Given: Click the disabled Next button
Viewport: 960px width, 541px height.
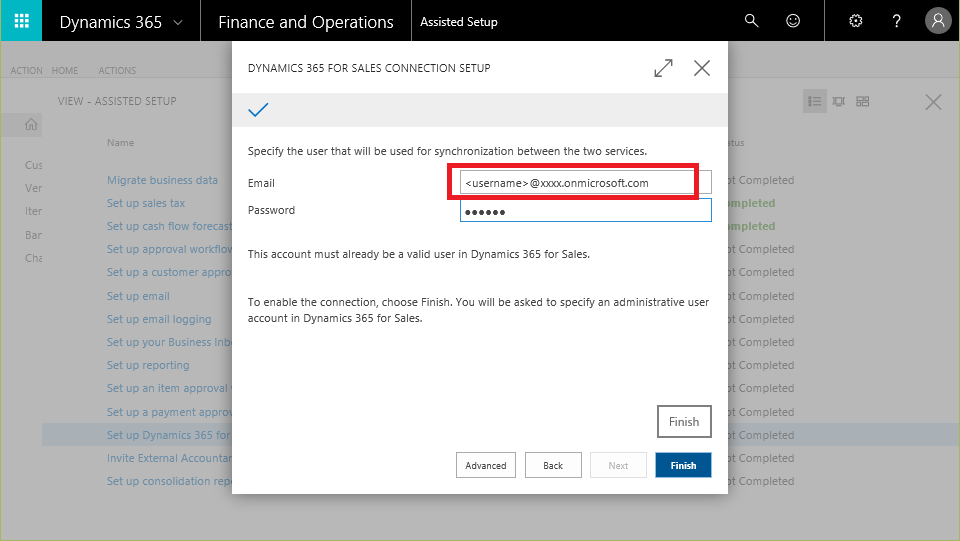Looking at the screenshot, I should point(618,465).
